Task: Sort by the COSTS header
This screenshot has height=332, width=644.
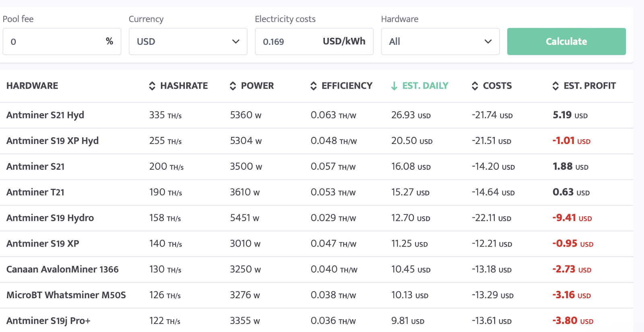Action: 497,86
